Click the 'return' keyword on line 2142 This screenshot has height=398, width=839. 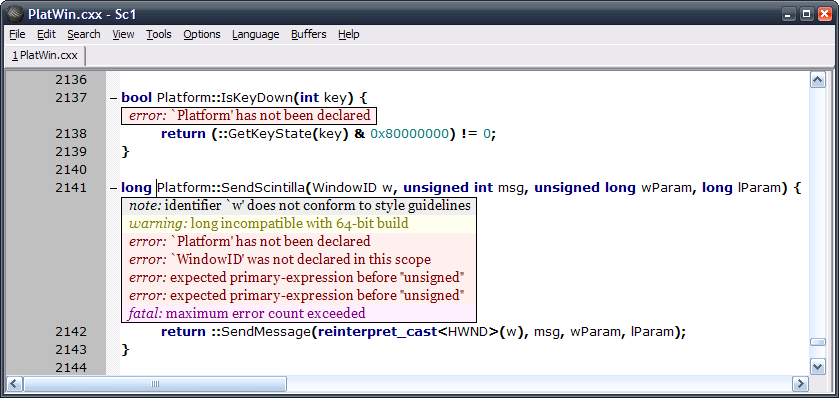[184, 332]
